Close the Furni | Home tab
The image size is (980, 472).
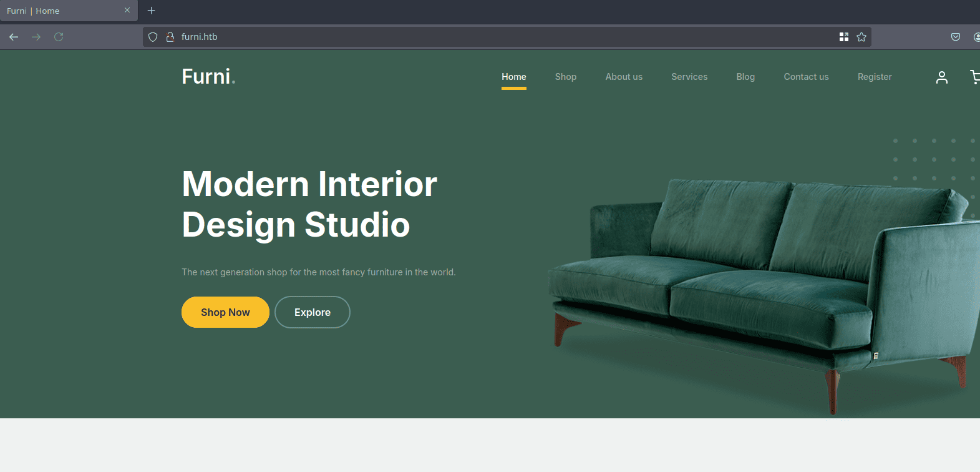click(127, 11)
